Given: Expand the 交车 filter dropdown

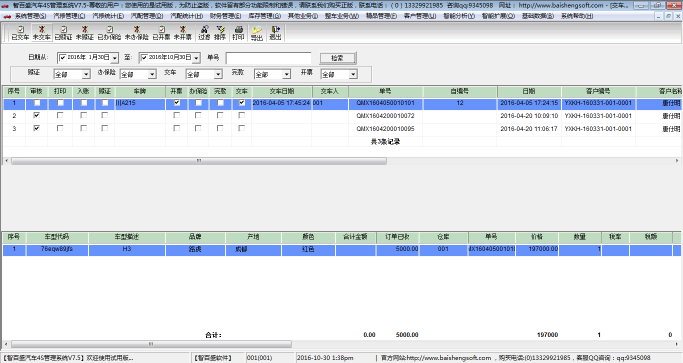Looking at the screenshot, I should click(218, 75).
